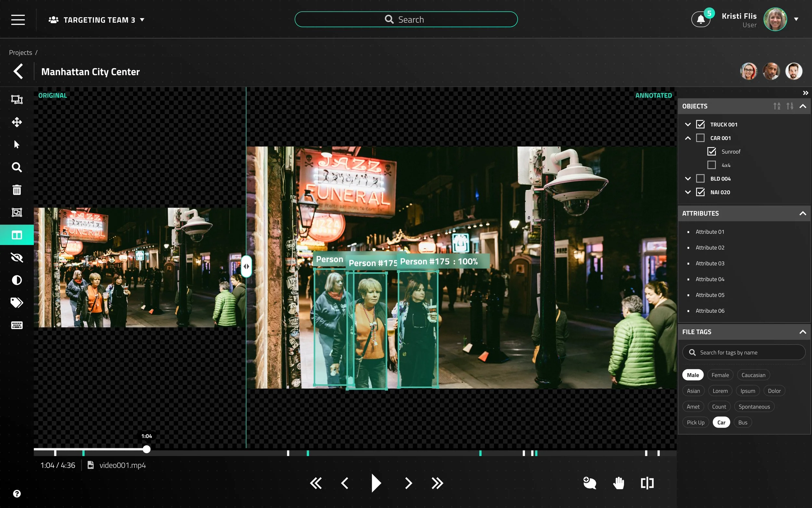
Task: Select Attribute 02 in the list
Action: coord(710,248)
